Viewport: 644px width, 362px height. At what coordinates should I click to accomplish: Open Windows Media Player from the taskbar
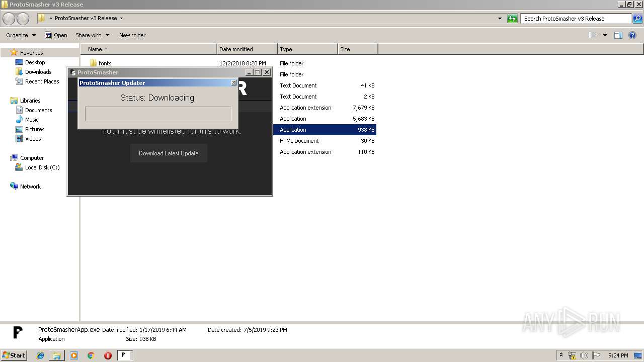[74, 355]
